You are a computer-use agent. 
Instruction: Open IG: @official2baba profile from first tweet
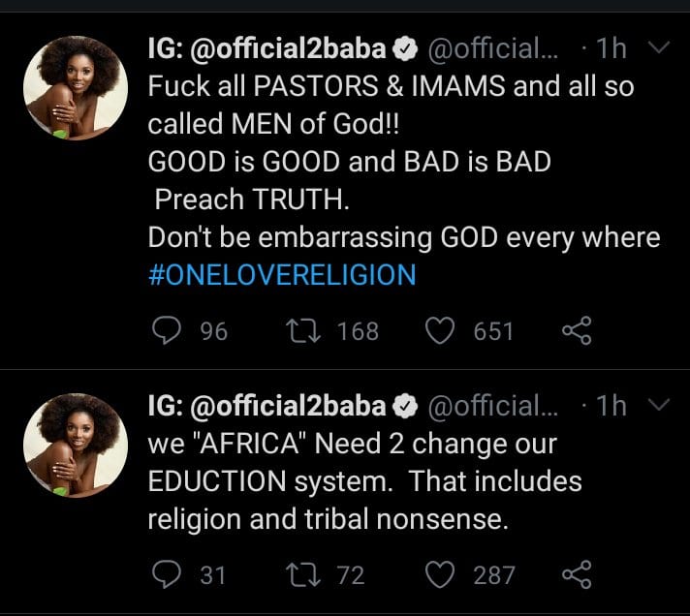point(267,48)
